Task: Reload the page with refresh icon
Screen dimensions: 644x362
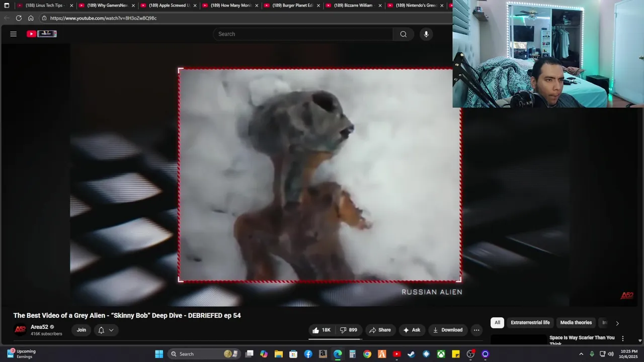Action: coord(19,18)
